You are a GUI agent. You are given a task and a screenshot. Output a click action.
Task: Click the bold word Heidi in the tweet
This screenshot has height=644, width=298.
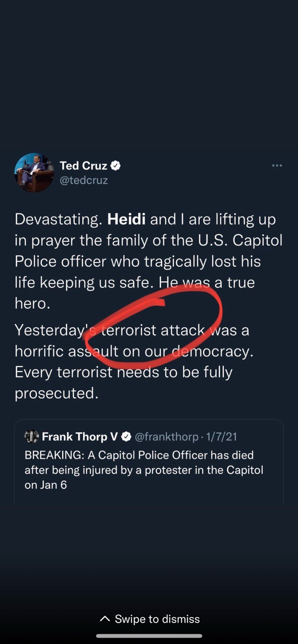[x=126, y=219]
